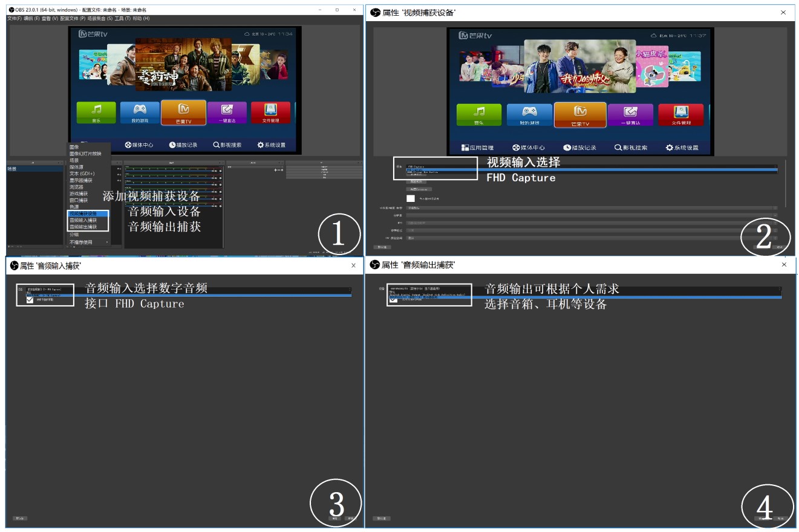This screenshot has height=532, width=799.
Task: Click 影视搜索 in the OBS main preview
Action: coord(227,145)
